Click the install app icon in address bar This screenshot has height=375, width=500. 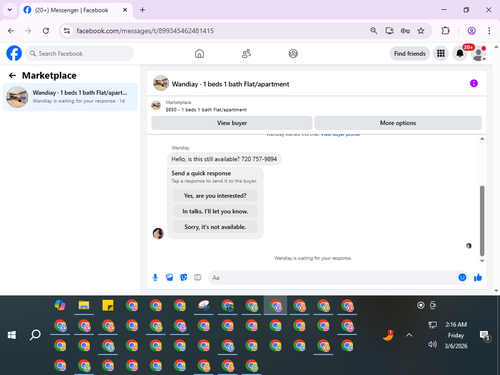coord(389,31)
